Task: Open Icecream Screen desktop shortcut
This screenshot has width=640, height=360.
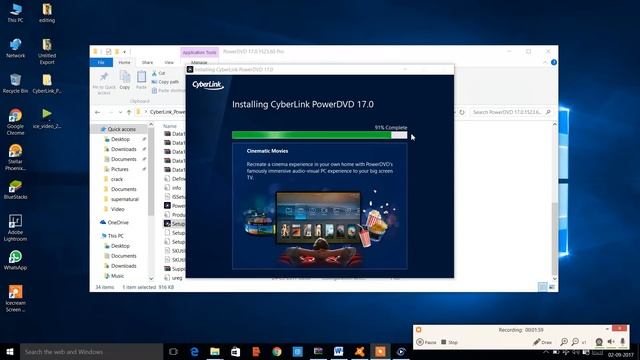Action: point(16,298)
